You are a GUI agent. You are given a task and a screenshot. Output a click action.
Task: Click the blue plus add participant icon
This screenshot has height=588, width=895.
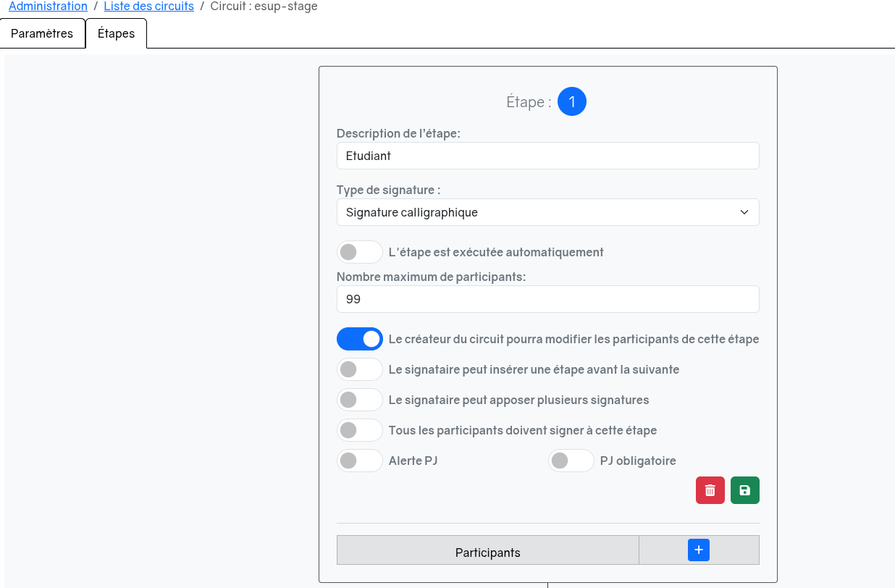[x=698, y=550]
